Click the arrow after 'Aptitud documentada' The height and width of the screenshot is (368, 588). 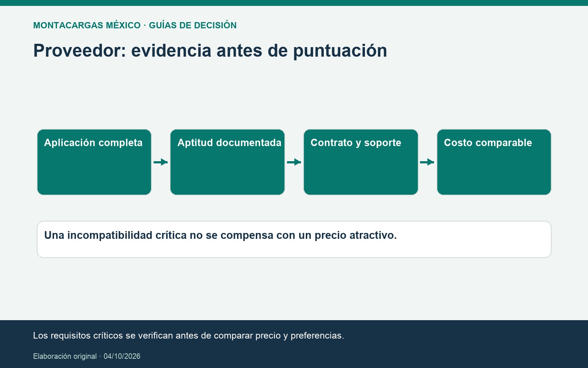(294, 162)
